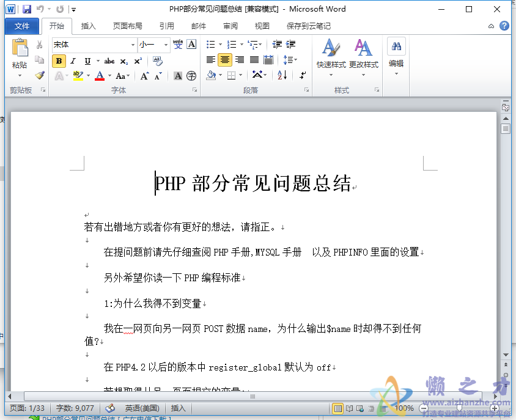Switch to the 引用 References tab
The height and width of the screenshot is (420, 516).
click(x=167, y=26)
